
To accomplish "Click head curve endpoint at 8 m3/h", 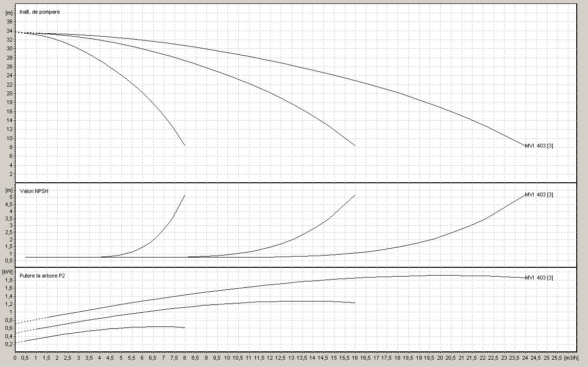I will pyautogui.click(x=185, y=145).
